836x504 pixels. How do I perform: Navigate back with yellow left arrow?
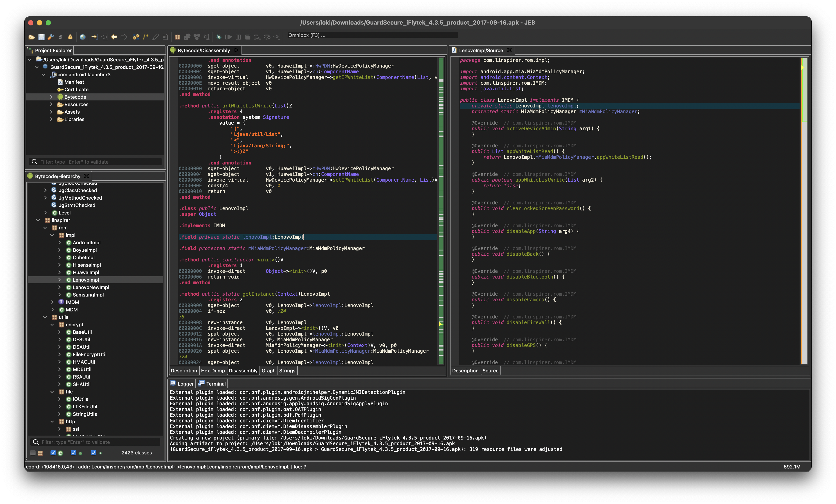pyautogui.click(x=114, y=37)
